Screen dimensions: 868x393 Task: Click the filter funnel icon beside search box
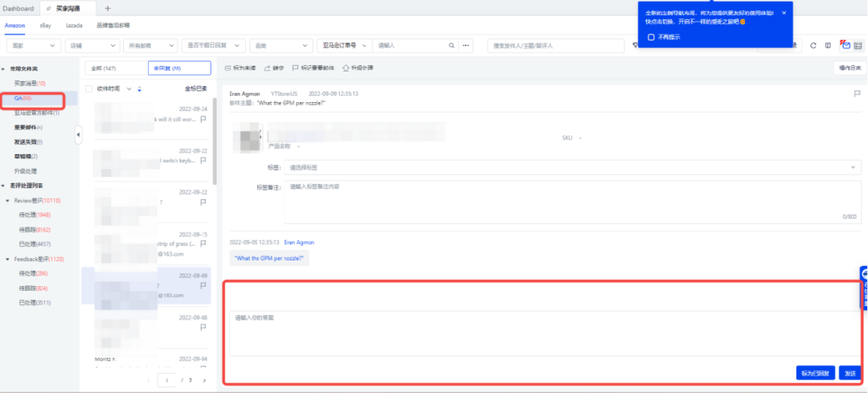(x=635, y=46)
